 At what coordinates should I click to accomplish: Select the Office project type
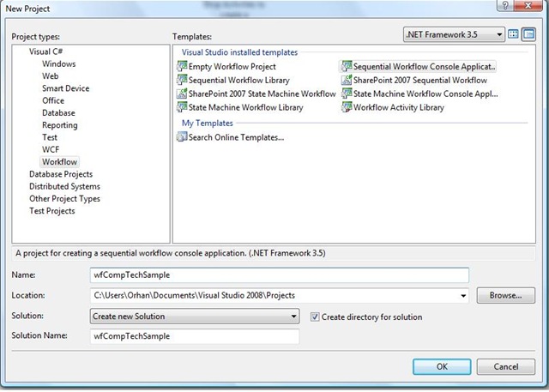[x=53, y=100]
